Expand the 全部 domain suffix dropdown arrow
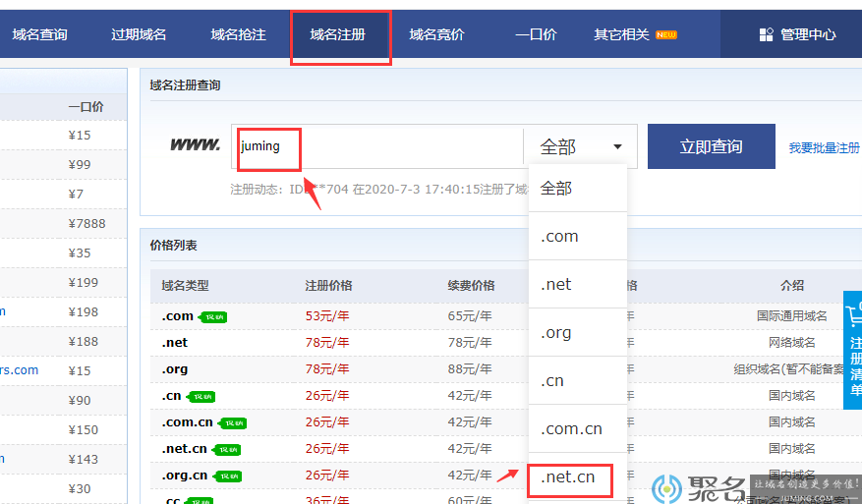The height and width of the screenshot is (504, 862). tap(617, 146)
